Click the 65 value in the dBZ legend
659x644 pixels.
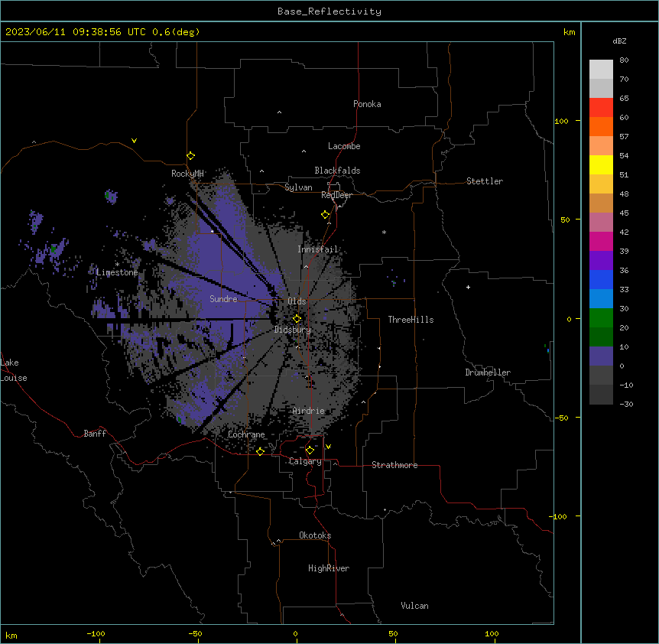pos(624,99)
